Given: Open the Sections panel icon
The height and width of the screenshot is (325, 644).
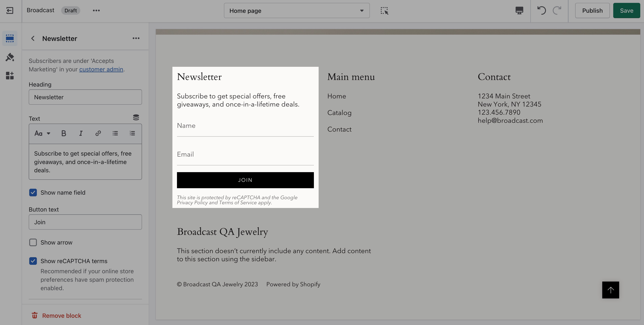Looking at the screenshot, I should [10, 38].
